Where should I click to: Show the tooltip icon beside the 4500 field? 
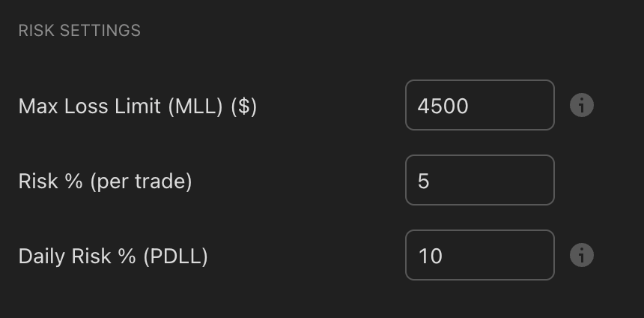(582, 106)
